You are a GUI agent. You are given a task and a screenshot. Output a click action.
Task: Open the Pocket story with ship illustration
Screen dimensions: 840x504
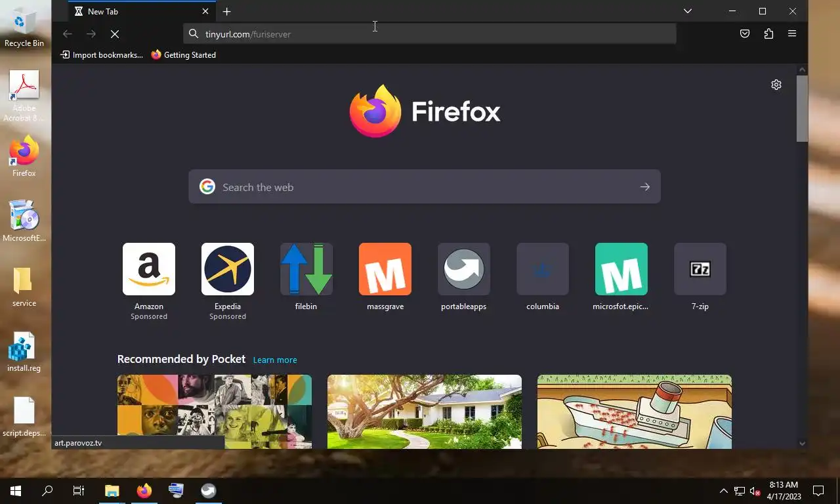click(635, 411)
